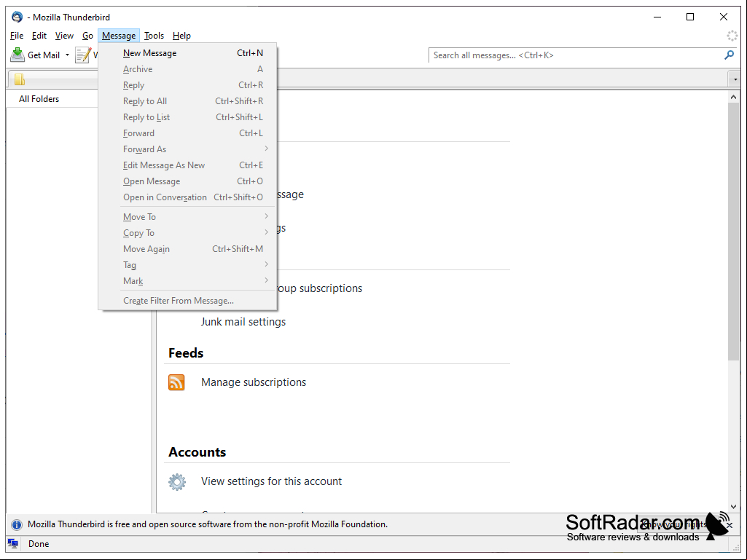The height and width of the screenshot is (560, 747).
Task: Select Open in Conversation
Action: (188, 197)
